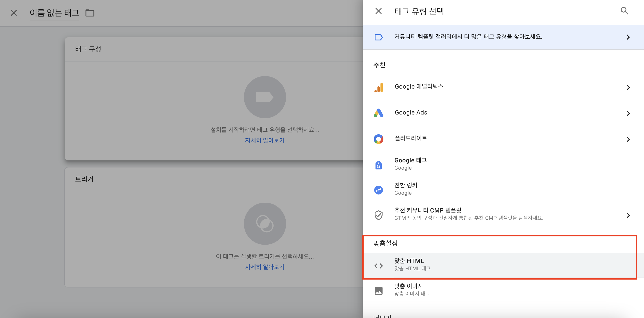Click the Floodlight circular icon
This screenshot has height=318, width=644.
coord(379,139)
